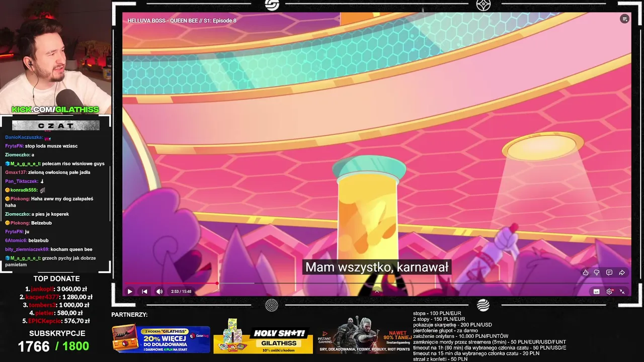Click the Helluva Boss Queen Bee video title
This screenshot has width=644, height=362.
tap(182, 21)
